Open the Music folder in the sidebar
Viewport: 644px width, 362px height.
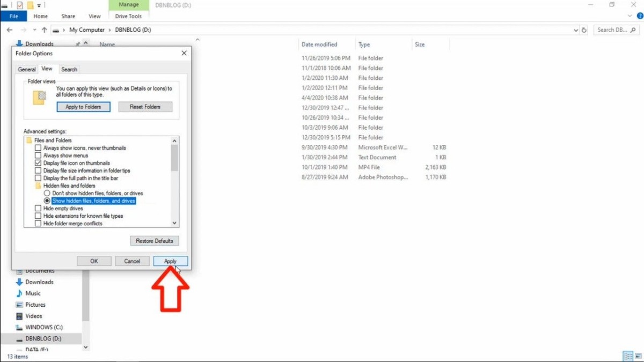(33, 293)
